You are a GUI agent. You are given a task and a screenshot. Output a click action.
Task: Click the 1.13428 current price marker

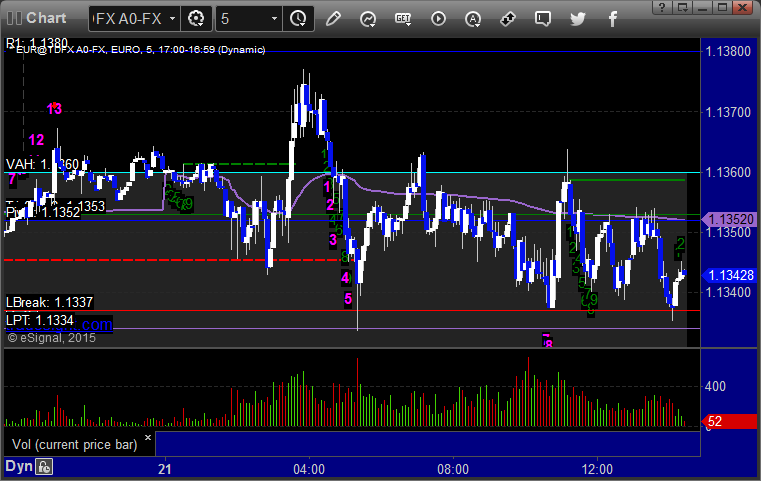click(729, 275)
